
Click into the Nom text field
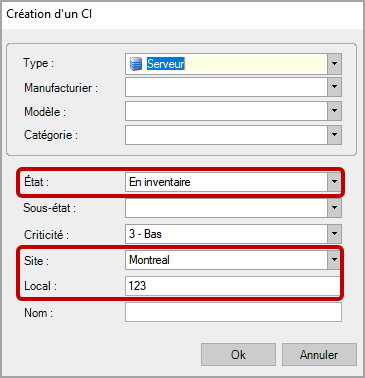point(233,312)
